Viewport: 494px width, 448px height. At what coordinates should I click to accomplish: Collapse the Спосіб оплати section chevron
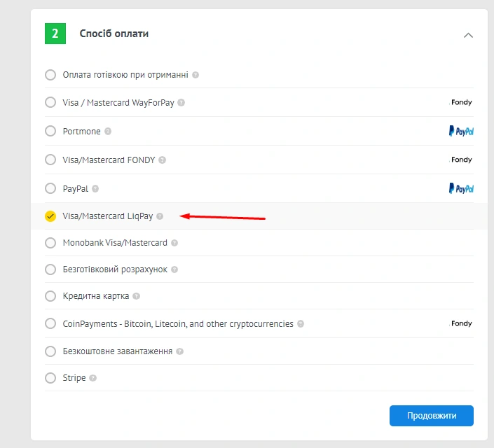(x=468, y=35)
